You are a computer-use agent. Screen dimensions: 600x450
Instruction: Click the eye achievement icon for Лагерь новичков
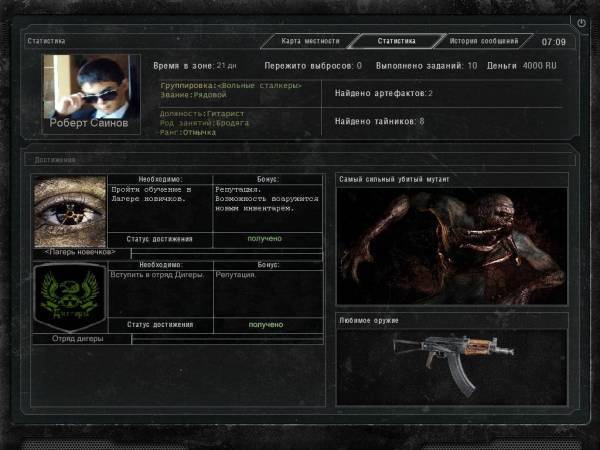[70, 212]
